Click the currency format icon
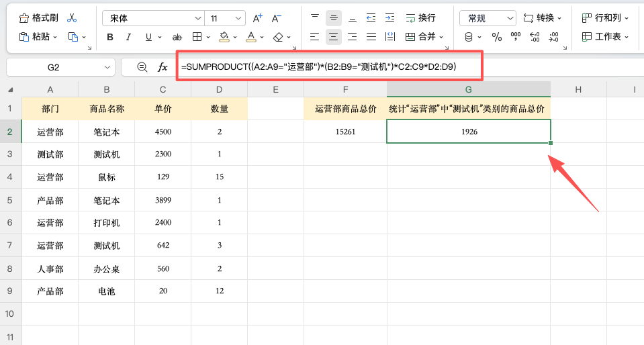The image size is (644, 345). (x=469, y=38)
